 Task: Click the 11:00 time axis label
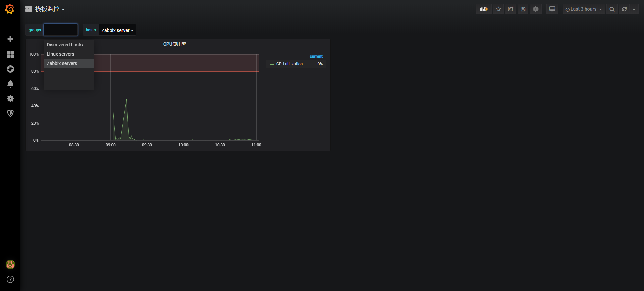[x=256, y=145]
